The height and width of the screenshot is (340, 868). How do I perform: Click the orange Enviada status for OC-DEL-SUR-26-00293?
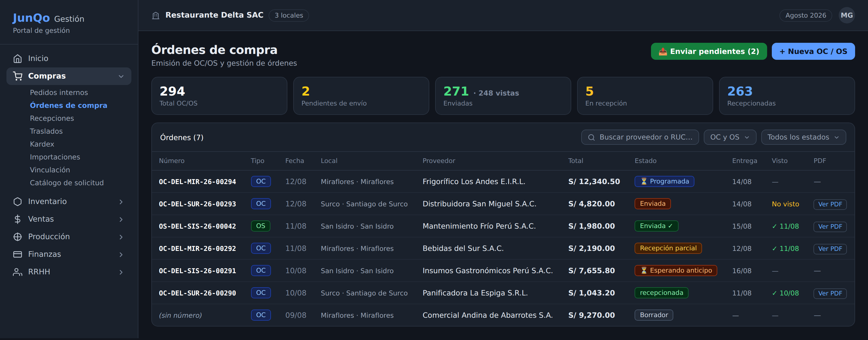pyautogui.click(x=653, y=204)
